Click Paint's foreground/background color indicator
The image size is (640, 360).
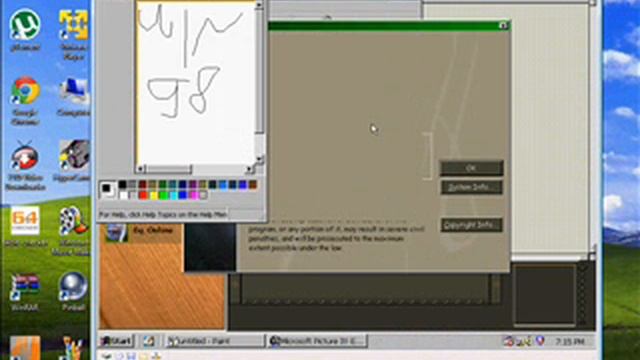[x=108, y=190]
